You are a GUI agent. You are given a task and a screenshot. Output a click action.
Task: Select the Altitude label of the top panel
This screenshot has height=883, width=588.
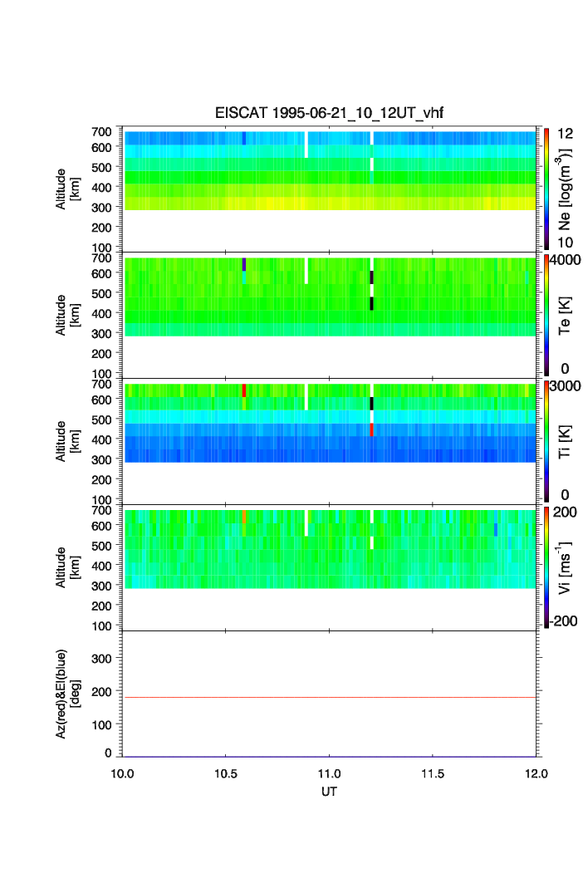coord(66,189)
